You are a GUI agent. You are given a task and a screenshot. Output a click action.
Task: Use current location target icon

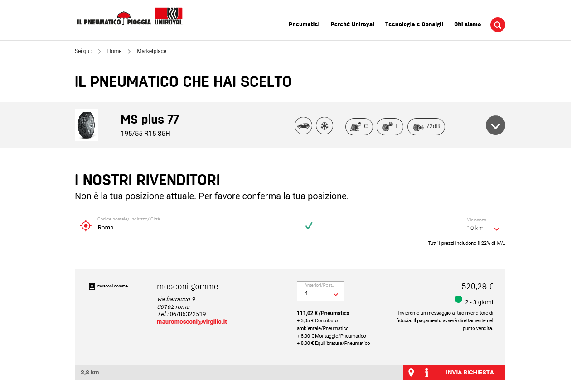point(86,226)
